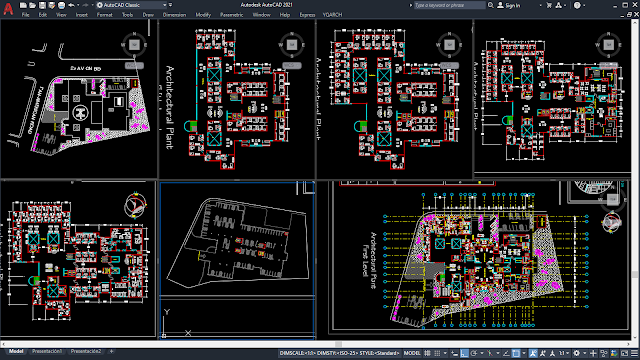The width and height of the screenshot is (640, 360).
Task: Open the Modify menu
Action: tap(203, 15)
